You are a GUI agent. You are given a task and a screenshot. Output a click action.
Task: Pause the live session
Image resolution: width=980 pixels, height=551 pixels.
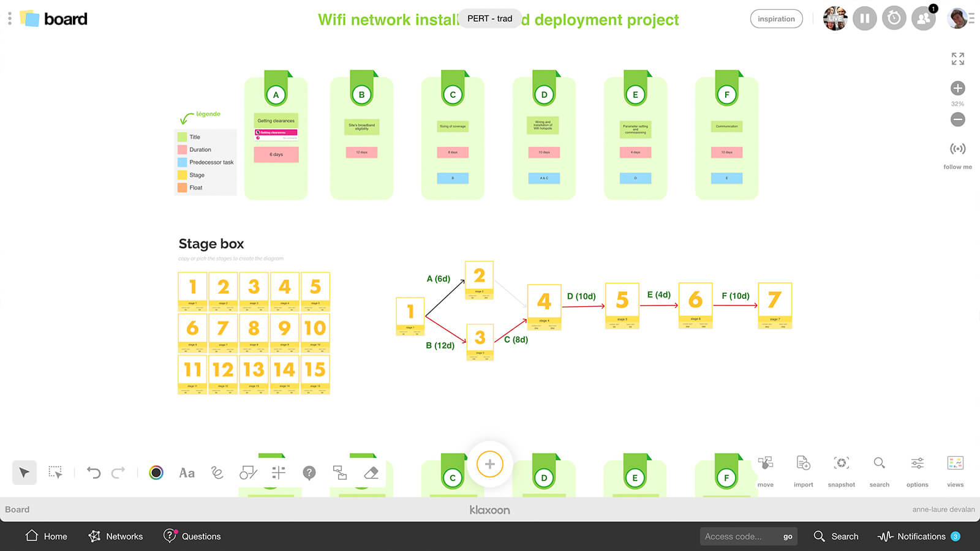(864, 18)
